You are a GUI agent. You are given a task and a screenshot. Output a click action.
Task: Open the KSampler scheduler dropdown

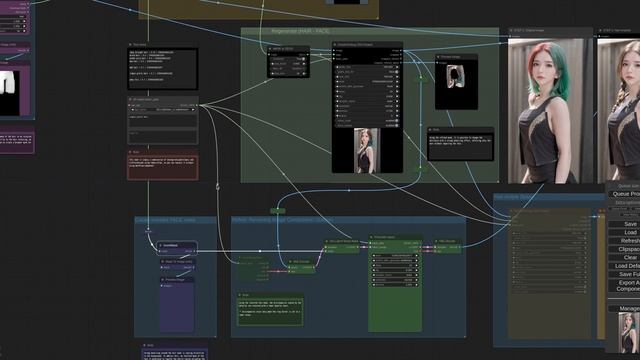(x=395, y=280)
